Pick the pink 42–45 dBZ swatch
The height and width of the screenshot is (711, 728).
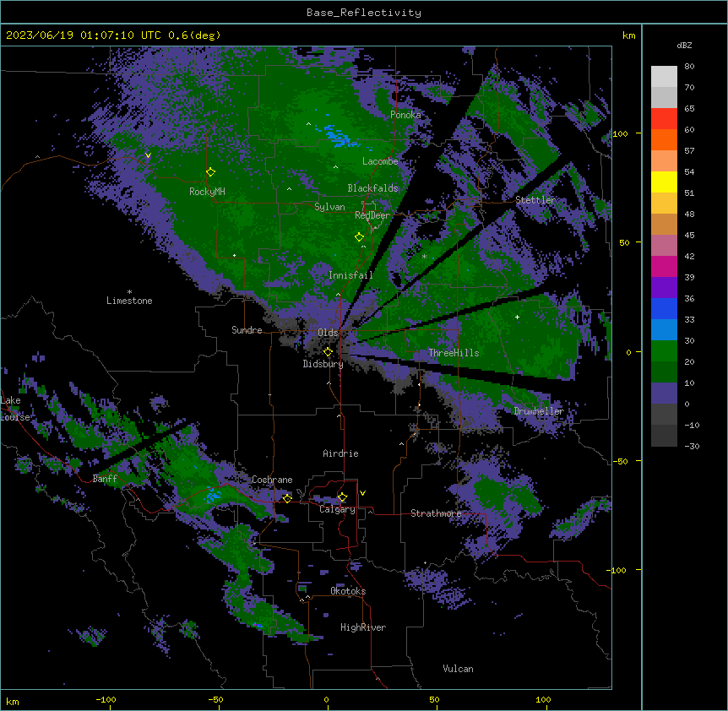(664, 246)
